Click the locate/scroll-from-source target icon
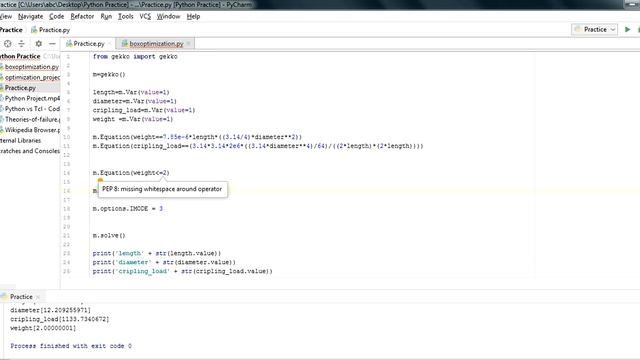This screenshot has height=360, width=640. 8,44
